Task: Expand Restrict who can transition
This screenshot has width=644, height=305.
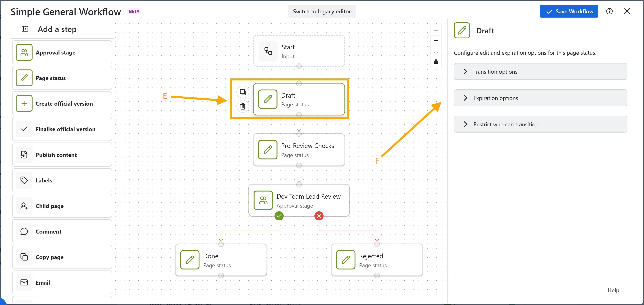Action: 540,124
